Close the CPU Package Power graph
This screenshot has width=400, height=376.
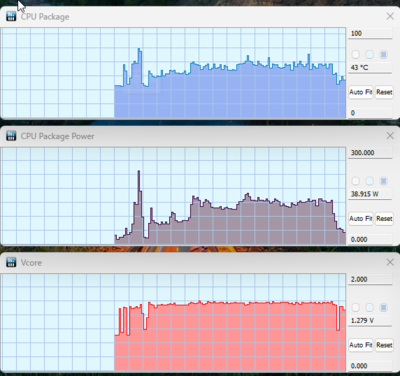pyautogui.click(x=390, y=136)
